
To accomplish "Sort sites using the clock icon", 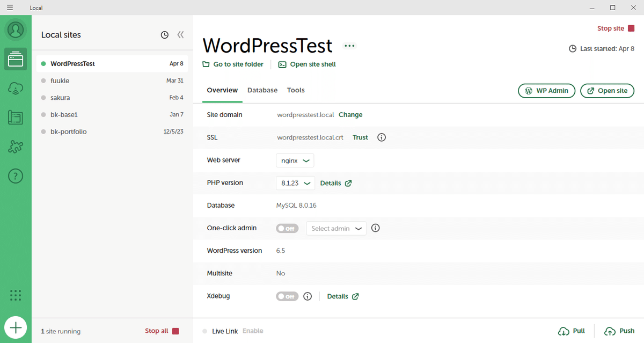I will coord(165,35).
